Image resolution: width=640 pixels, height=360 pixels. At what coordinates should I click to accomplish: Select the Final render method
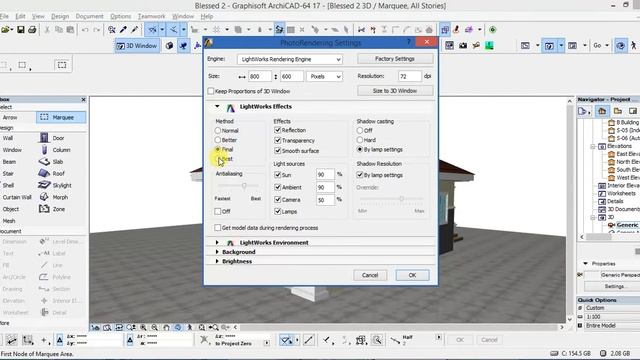click(218, 149)
